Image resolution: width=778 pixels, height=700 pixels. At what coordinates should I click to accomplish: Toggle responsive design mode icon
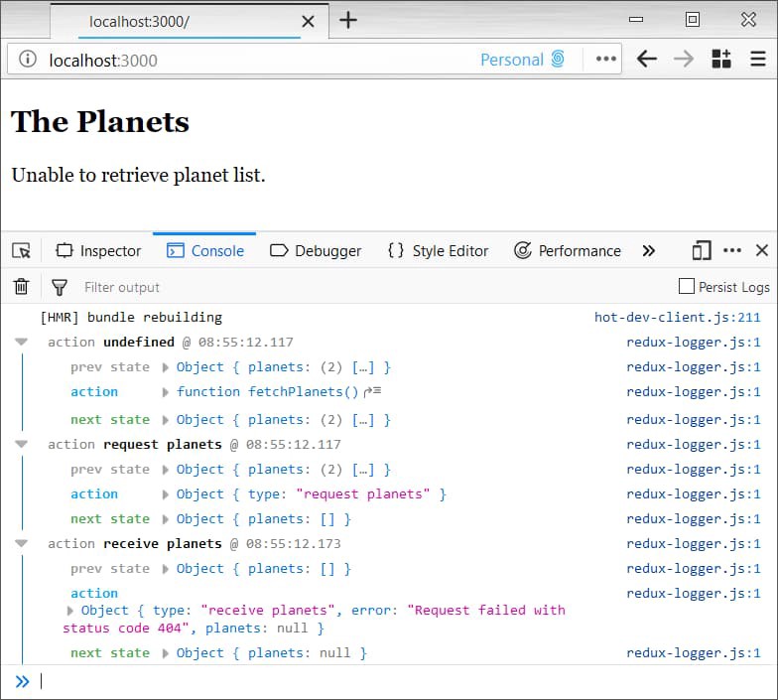[x=702, y=251]
